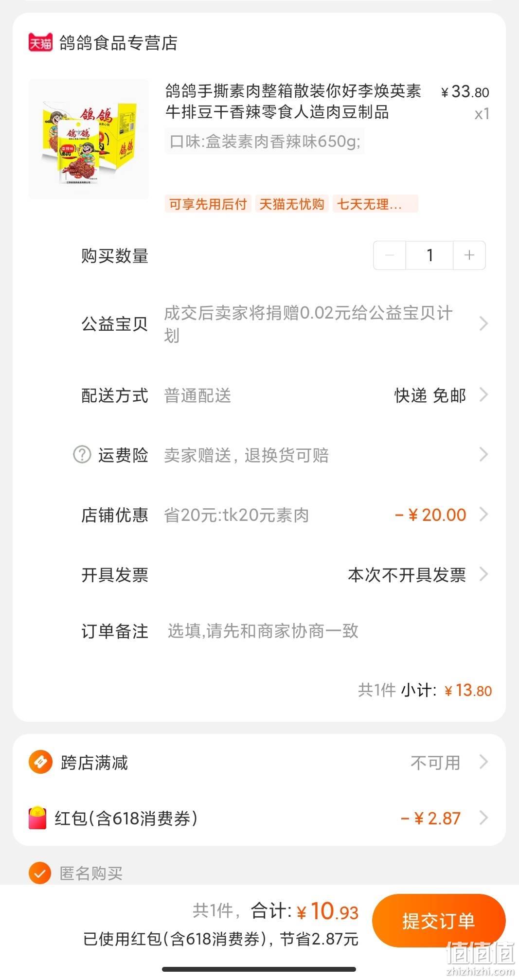Increase purchase quantity with plus button

tap(469, 255)
